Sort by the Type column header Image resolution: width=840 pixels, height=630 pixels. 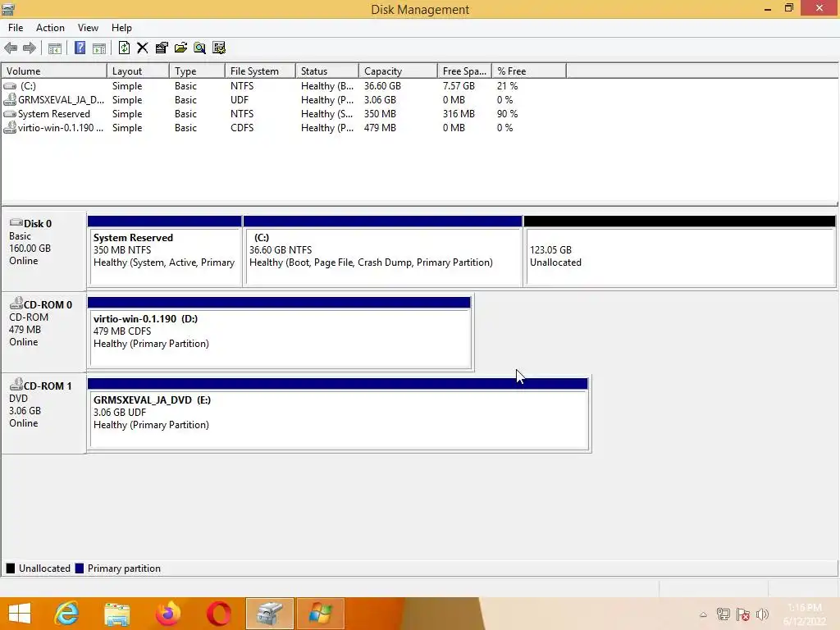(197, 71)
